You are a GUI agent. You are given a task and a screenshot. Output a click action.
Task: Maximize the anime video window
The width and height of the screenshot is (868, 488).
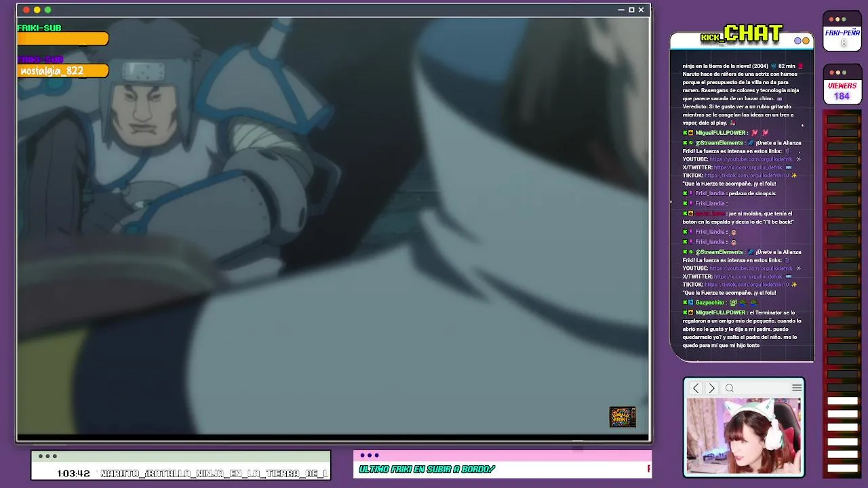coord(631,9)
